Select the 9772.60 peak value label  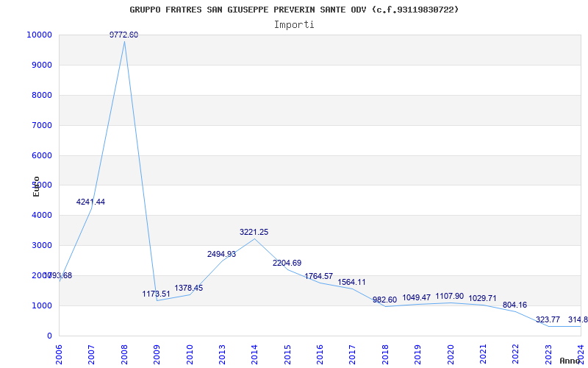pyautogui.click(x=123, y=35)
